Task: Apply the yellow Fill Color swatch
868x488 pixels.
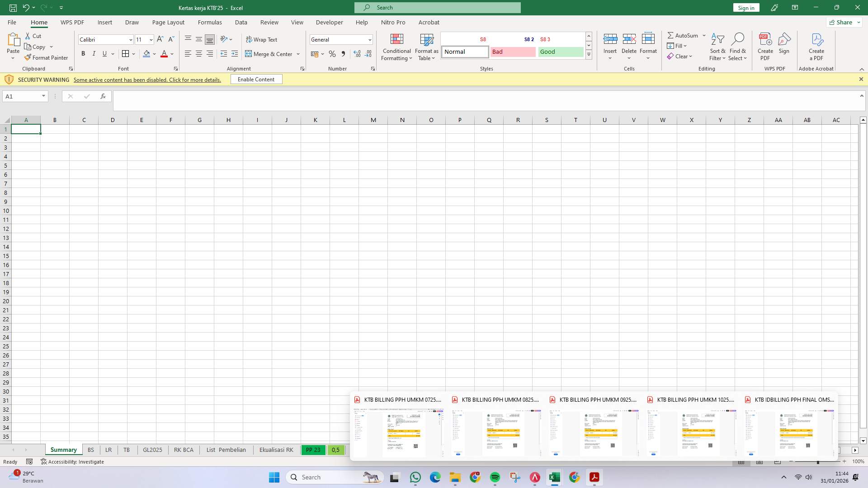Action: pyautogui.click(x=146, y=54)
